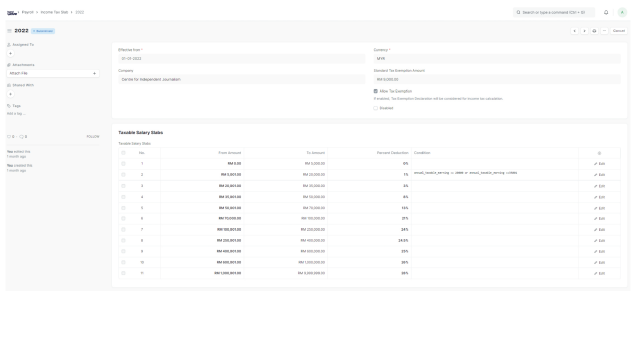The width and height of the screenshot is (636, 360).
Task: Focus the search or command bar
Action: (554, 13)
